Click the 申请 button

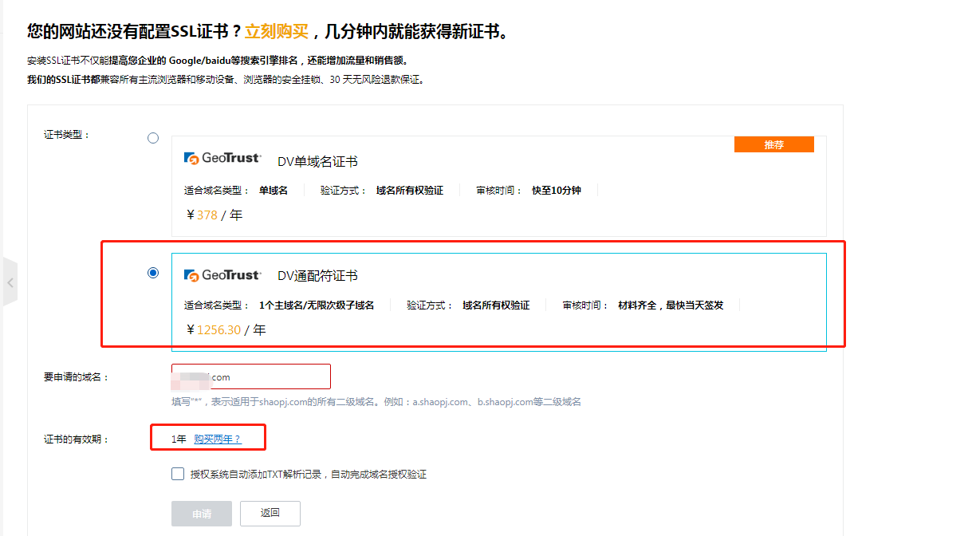click(x=202, y=514)
